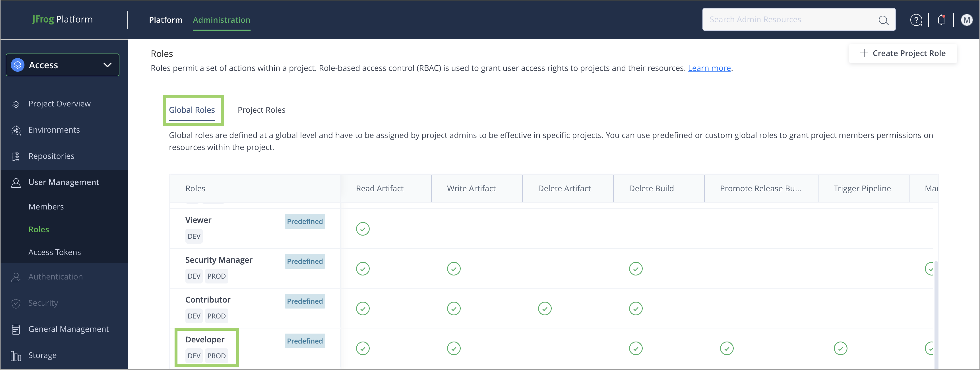The width and height of the screenshot is (980, 370).
Task: Collapse the User Management section
Action: [x=63, y=182]
